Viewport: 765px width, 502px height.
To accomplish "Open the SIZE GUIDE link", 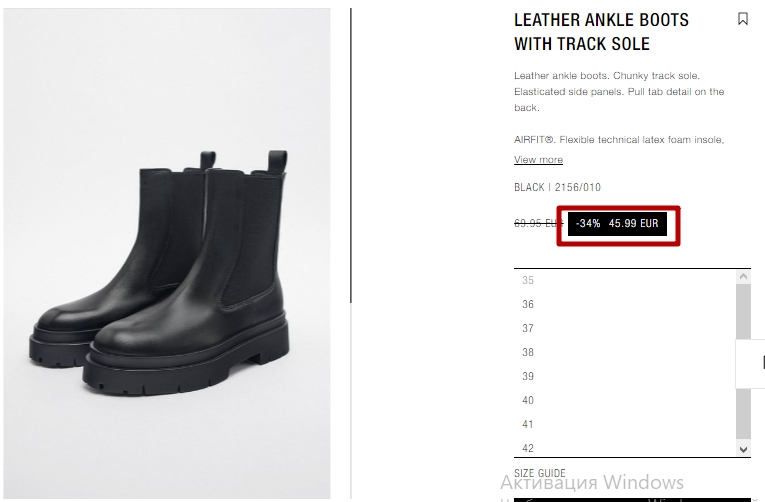I will click(x=540, y=473).
